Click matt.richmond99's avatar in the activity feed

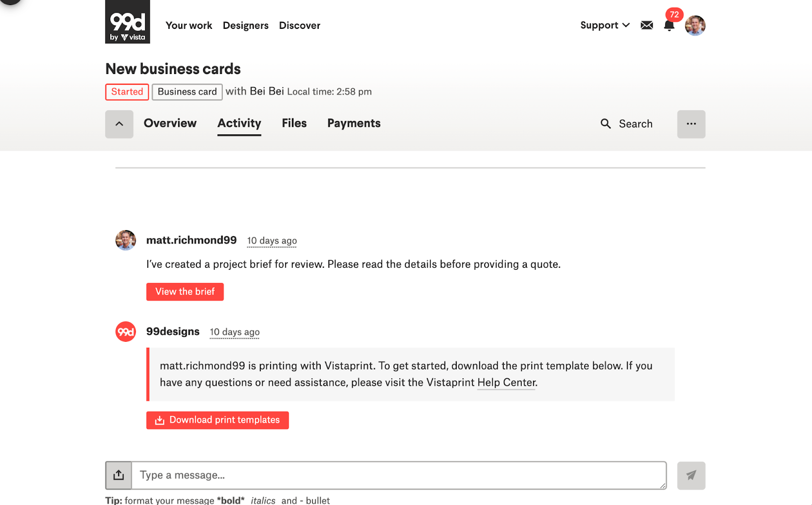coord(126,240)
